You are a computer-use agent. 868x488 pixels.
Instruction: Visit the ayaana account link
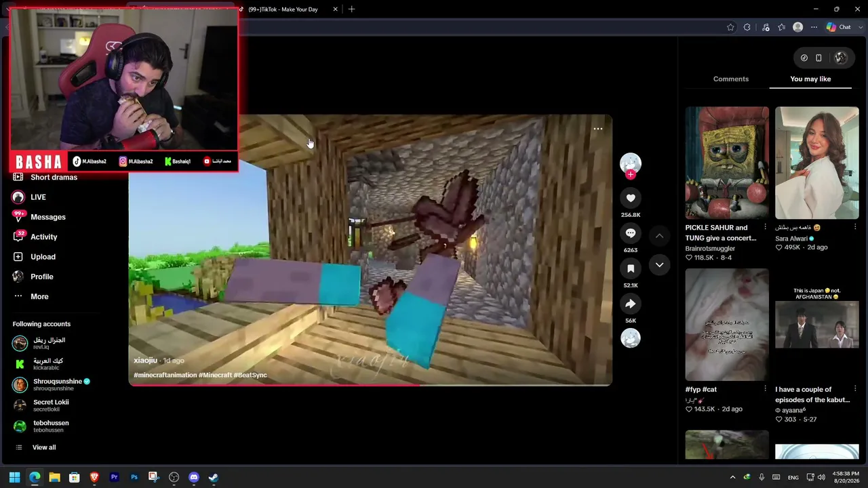[x=791, y=410]
